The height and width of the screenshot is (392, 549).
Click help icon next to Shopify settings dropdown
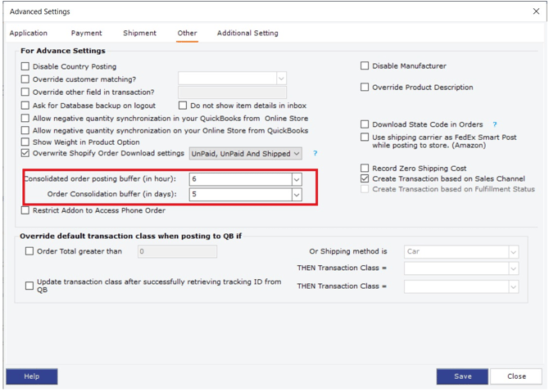[x=315, y=154]
